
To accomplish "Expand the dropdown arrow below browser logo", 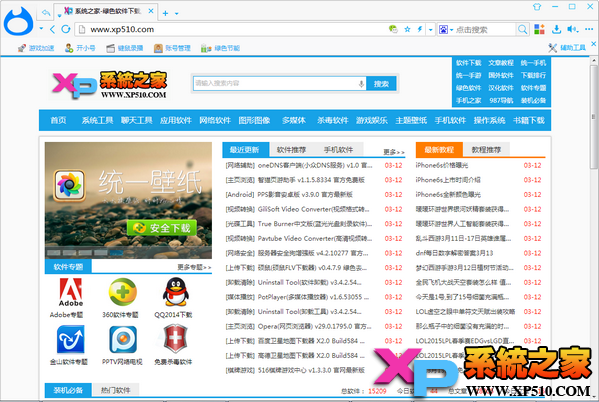I will [x=41, y=28].
